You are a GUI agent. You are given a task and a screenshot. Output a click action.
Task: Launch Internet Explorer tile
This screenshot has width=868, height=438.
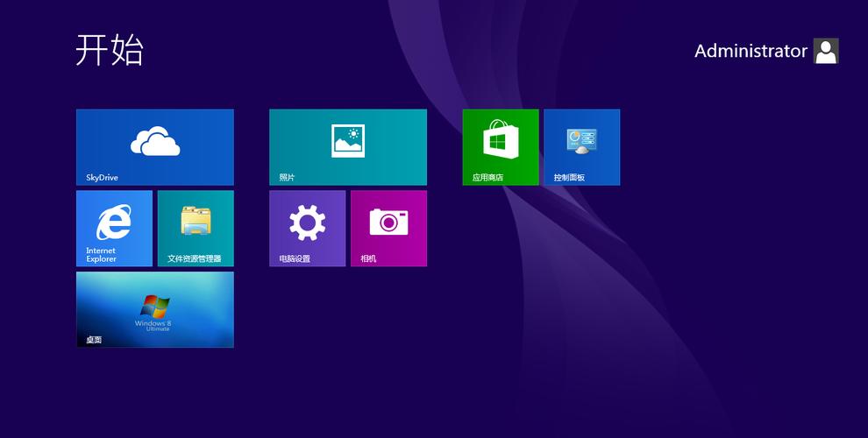tap(114, 229)
